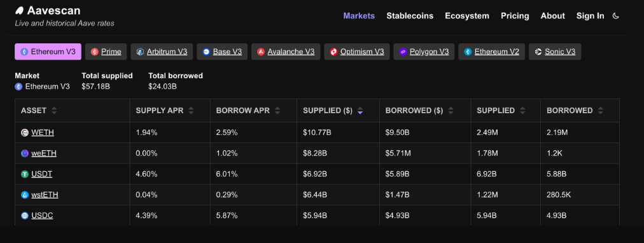Image resolution: width=644 pixels, height=243 pixels.
Task: Go to the Pricing page
Action: tap(515, 16)
